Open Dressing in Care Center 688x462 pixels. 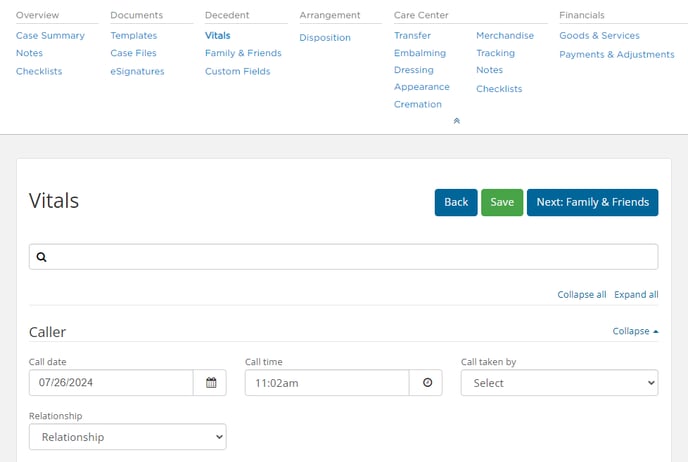[x=414, y=70]
